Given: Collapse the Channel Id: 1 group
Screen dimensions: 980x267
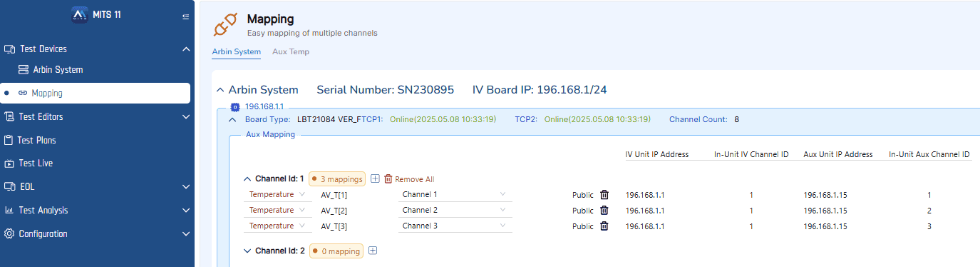Looking at the screenshot, I should click(x=247, y=179).
